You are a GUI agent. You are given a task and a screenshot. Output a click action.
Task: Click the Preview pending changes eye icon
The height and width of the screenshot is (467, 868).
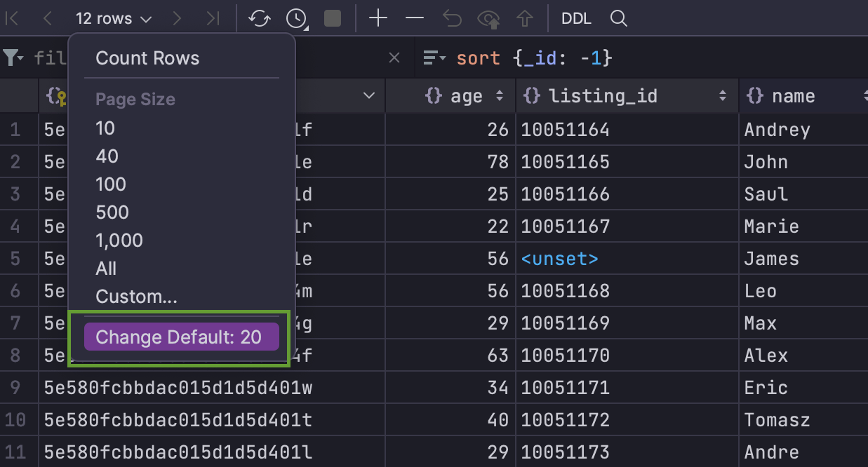point(488,19)
